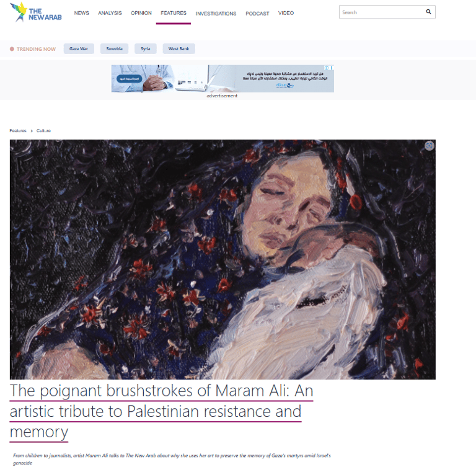This screenshot has height=472, width=476.
Task: Go to the Opinion section
Action: click(x=141, y=13)
